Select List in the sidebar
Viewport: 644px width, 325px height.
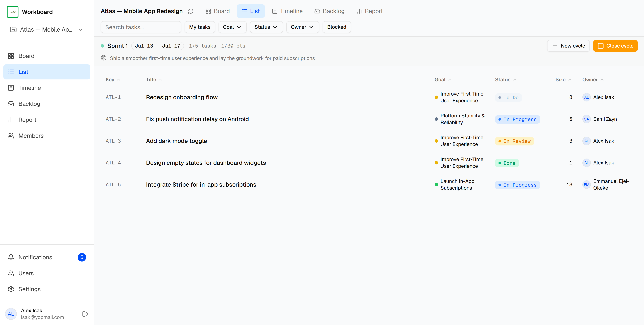click(x=47, y=72)
